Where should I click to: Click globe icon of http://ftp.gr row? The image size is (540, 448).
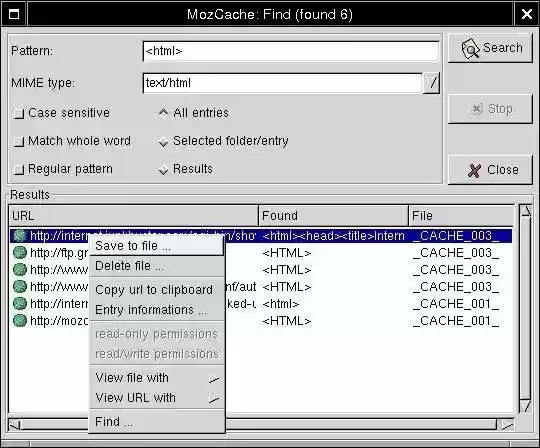point(20,252)
